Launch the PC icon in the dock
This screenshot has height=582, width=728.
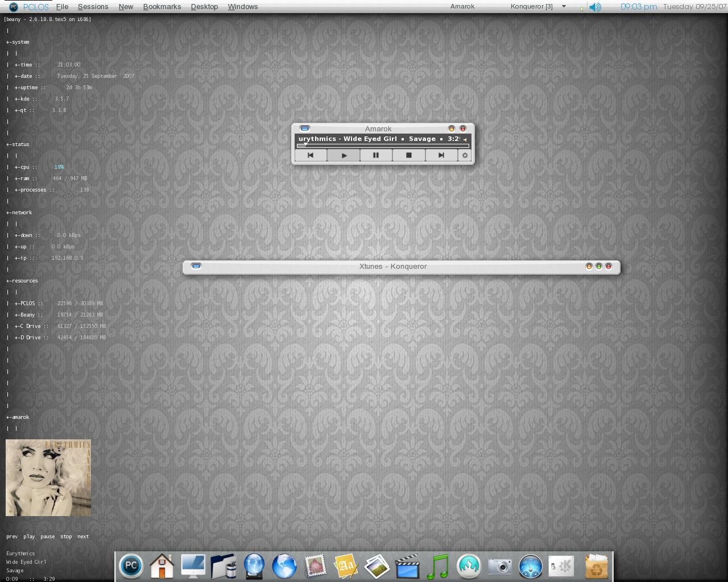[x=131, y=566]
